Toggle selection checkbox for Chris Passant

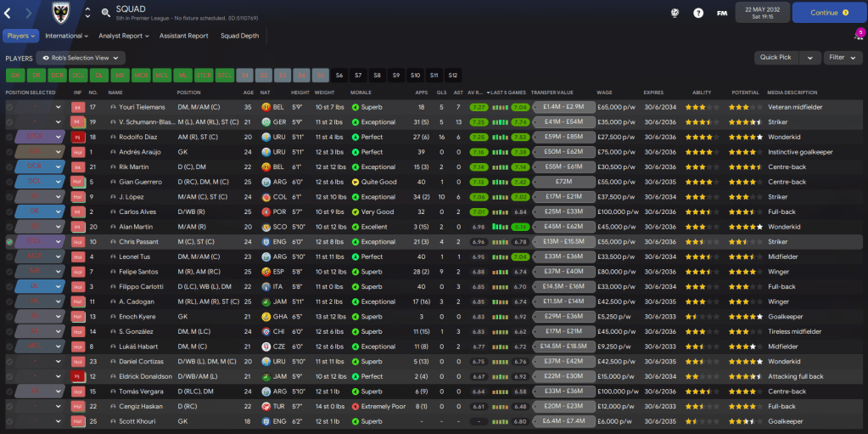pos(9,242)
